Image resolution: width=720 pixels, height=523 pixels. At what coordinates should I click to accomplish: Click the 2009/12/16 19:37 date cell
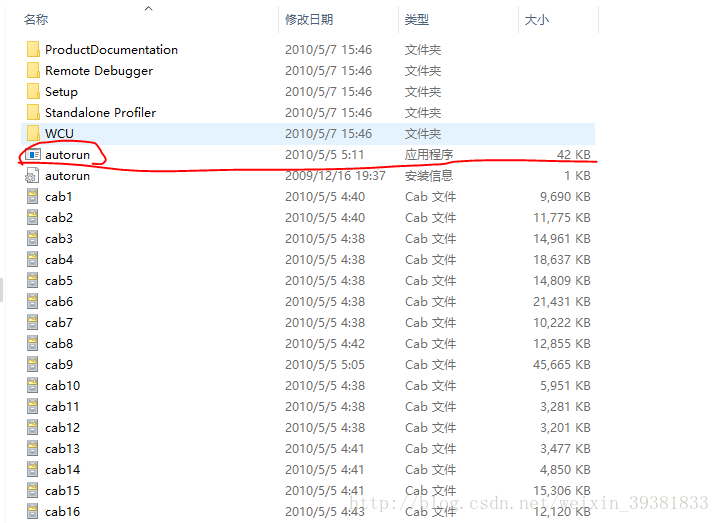point(335,176)
